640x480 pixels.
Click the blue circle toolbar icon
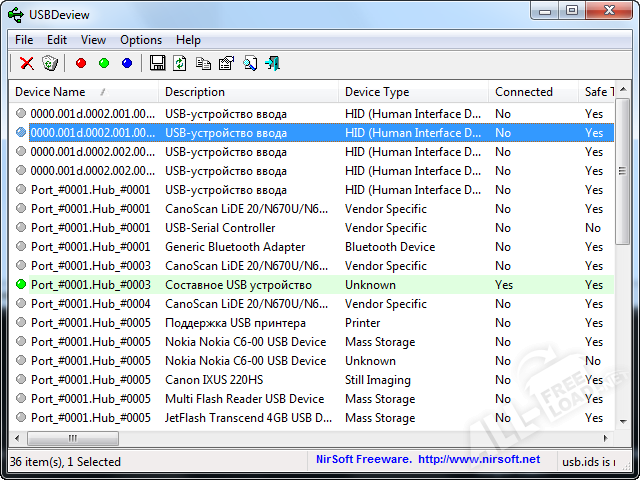127,63
